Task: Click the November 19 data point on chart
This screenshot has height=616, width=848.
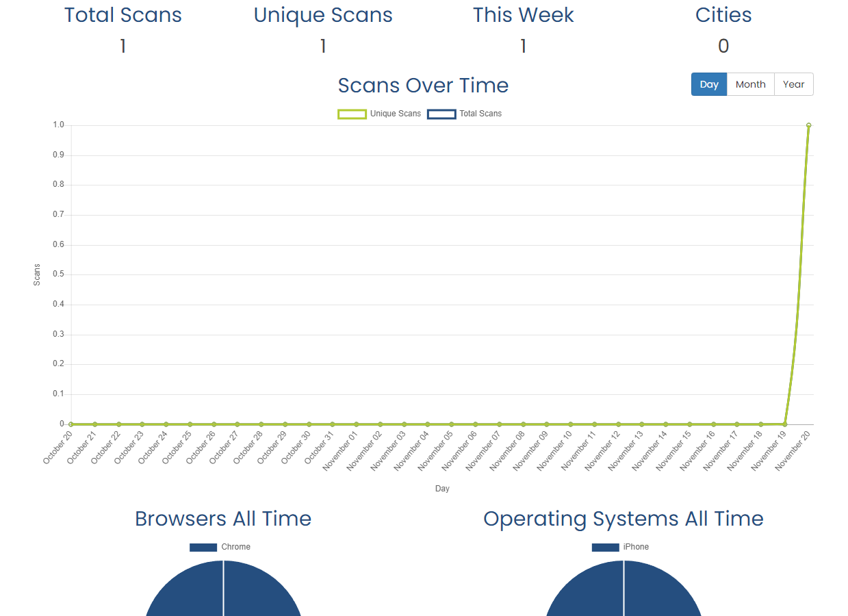Action: click(x=784, y=424)
